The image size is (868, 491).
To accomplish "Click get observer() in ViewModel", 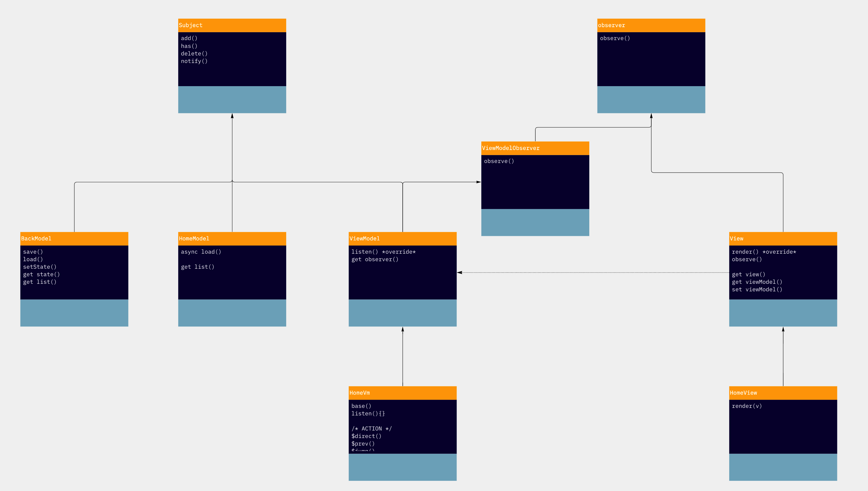I will click(375, 259).
